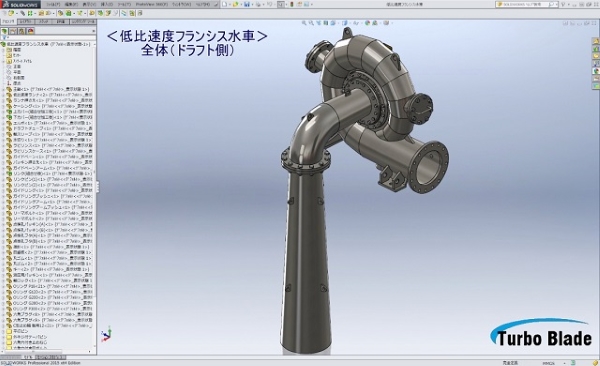Toggle the Hide/Show Items view icon
The image size is (600, 366).
click(x=356, y=23)
